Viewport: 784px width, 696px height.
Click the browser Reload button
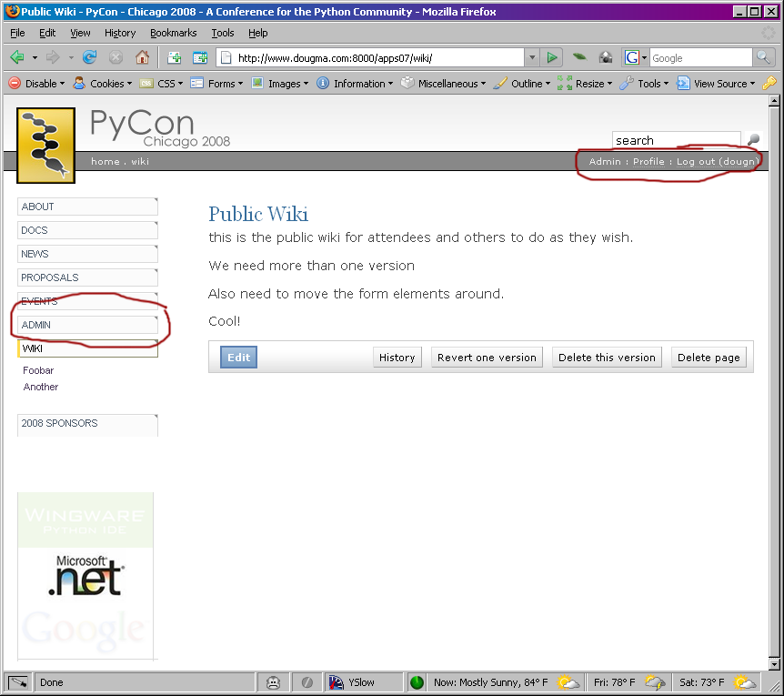point(90,57)
